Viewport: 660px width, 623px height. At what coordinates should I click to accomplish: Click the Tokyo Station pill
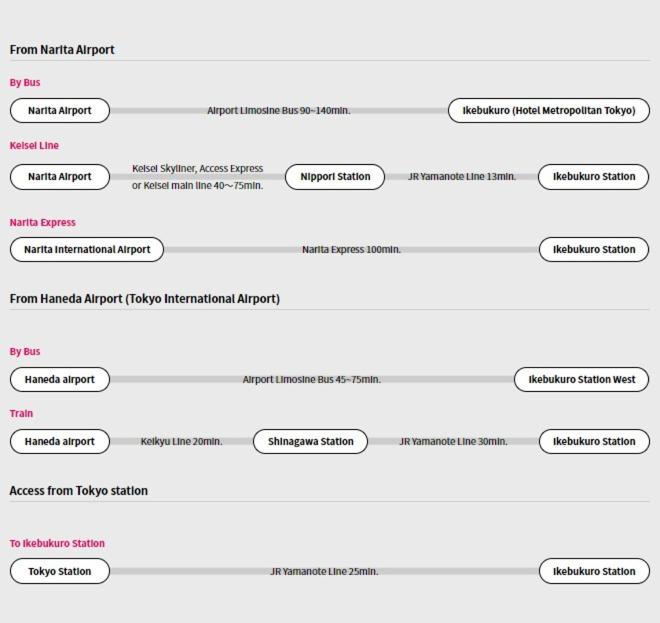60,571
